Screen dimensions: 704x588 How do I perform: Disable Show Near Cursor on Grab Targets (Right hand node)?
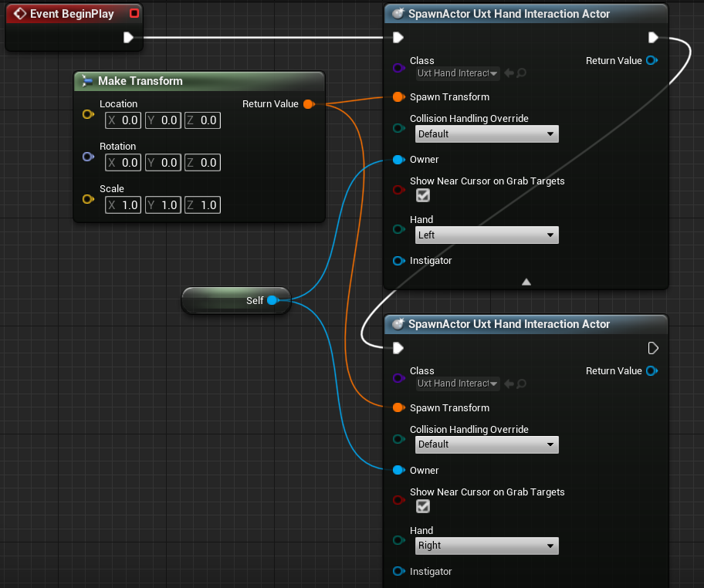[422, 506]
